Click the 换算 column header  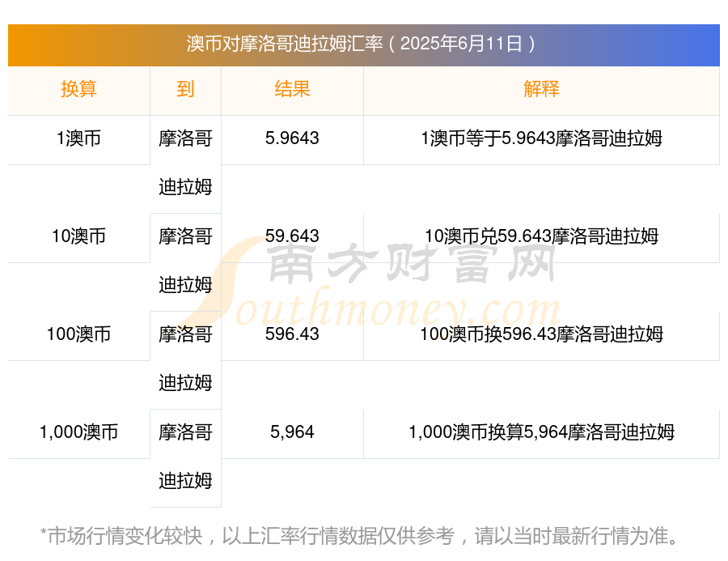click(x=78, y=89)
